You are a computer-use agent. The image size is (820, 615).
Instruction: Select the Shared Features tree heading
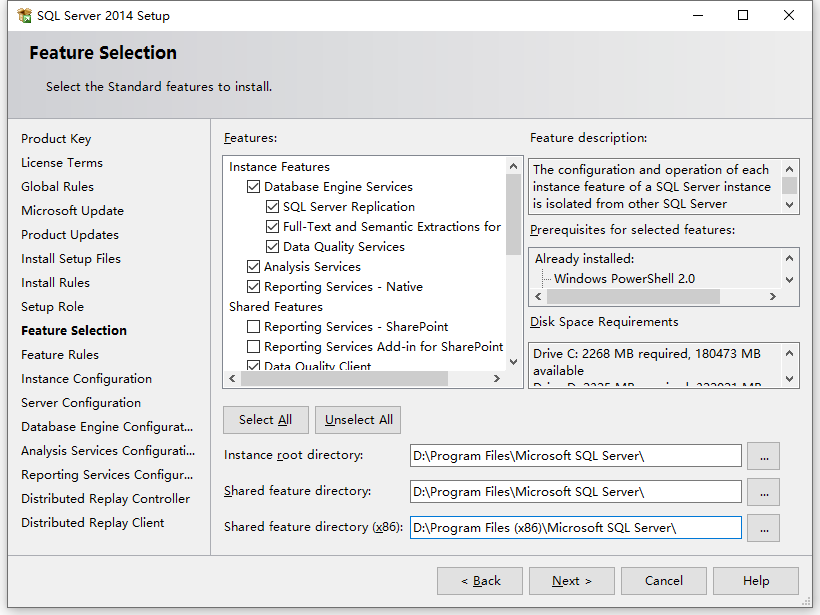[276, 306]
